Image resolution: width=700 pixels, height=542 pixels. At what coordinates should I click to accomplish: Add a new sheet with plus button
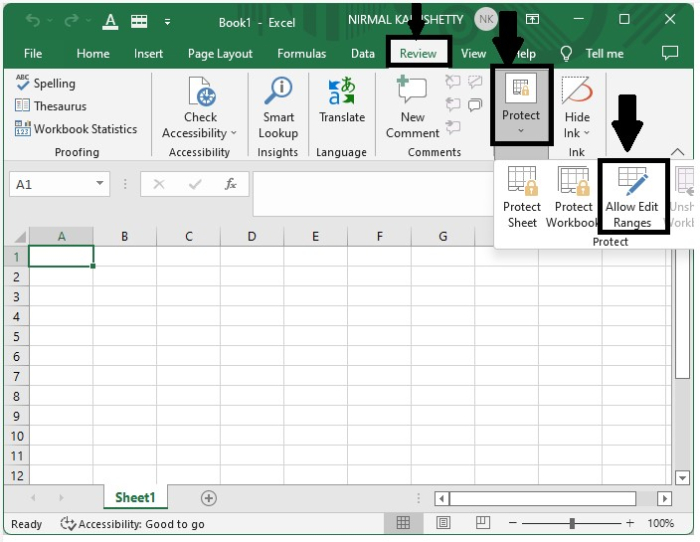point(209,498)
